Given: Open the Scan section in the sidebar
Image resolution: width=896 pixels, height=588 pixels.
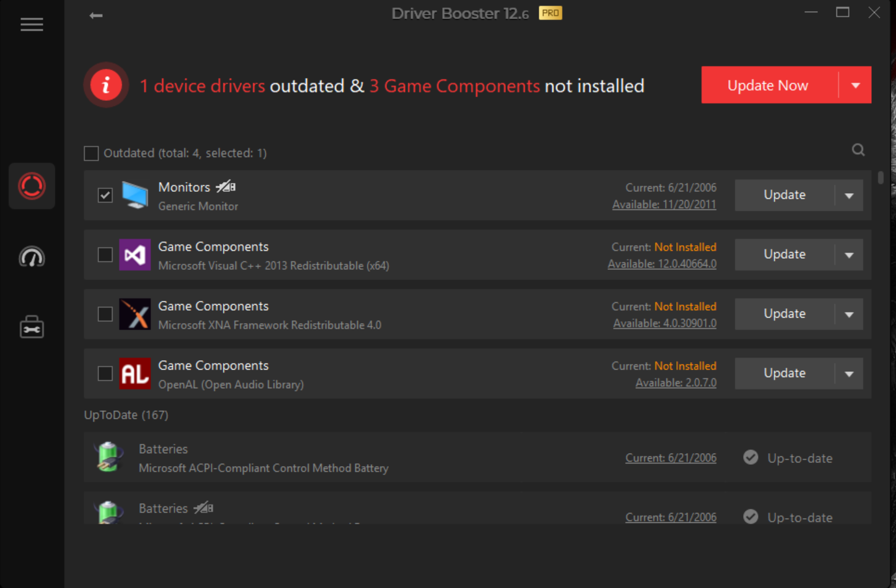Looking at the screenshot, I should coord(32,186).
